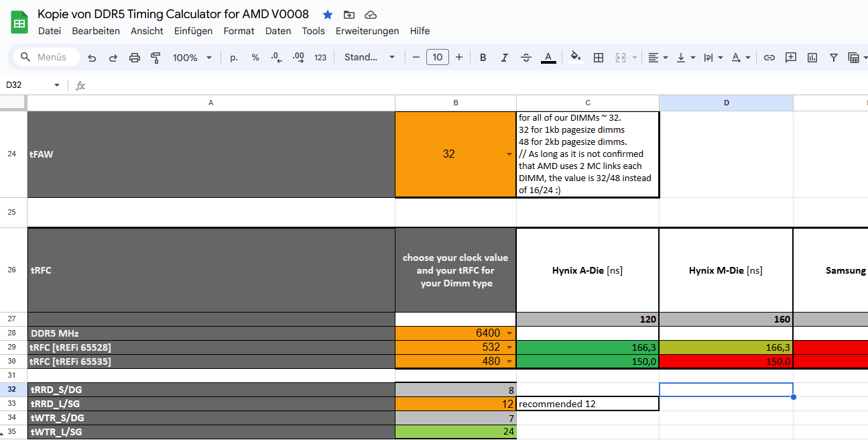
Task: Select the paint format tool
Action: click(156, 58)
